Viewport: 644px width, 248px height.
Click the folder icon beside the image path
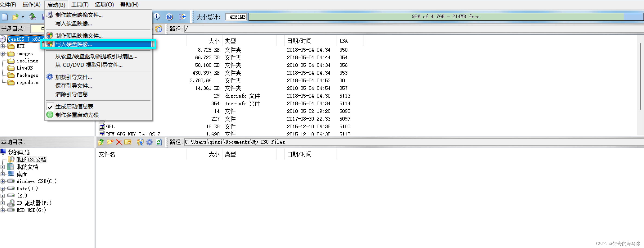coord(158,29)
